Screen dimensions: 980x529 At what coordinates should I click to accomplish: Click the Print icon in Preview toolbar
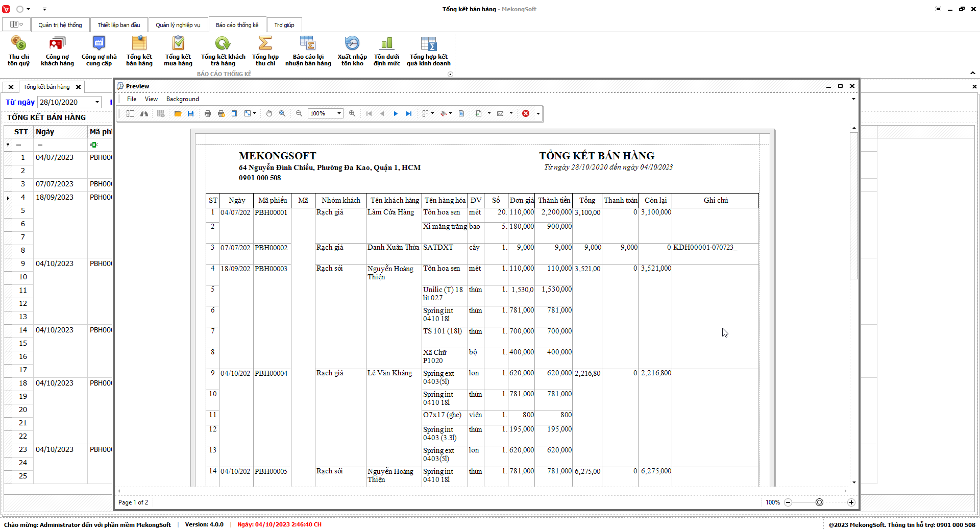tap(208, 113)
